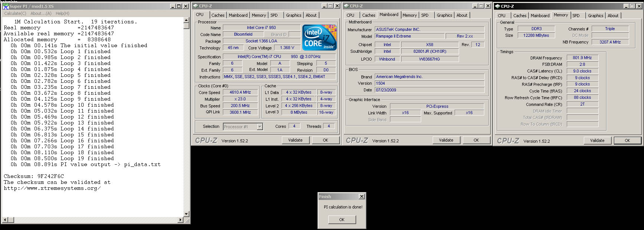Open Mainboard tab in the Memory CPU-Z window
This screenshot has height=230, width=644.
[x=540, y=16]
